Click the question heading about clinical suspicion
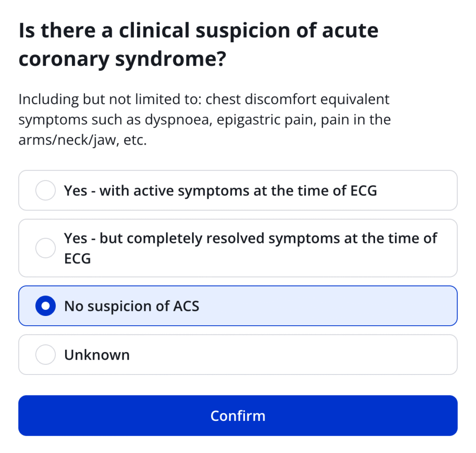The height and width of the screenshot is (453, 476). coord(198,31)
